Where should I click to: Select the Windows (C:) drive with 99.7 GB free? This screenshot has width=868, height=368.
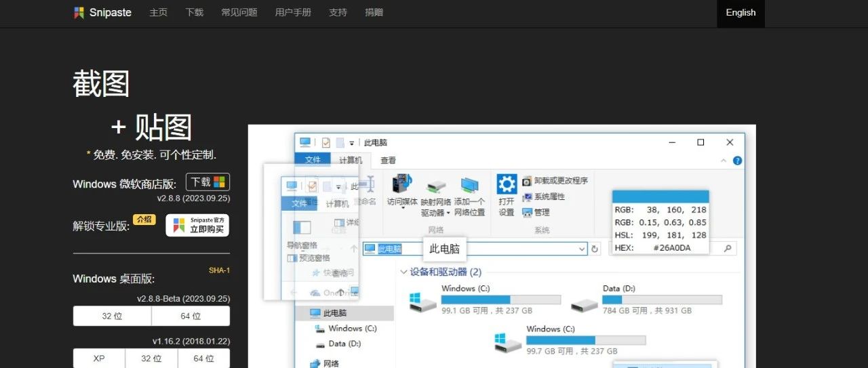coord(570,340)
